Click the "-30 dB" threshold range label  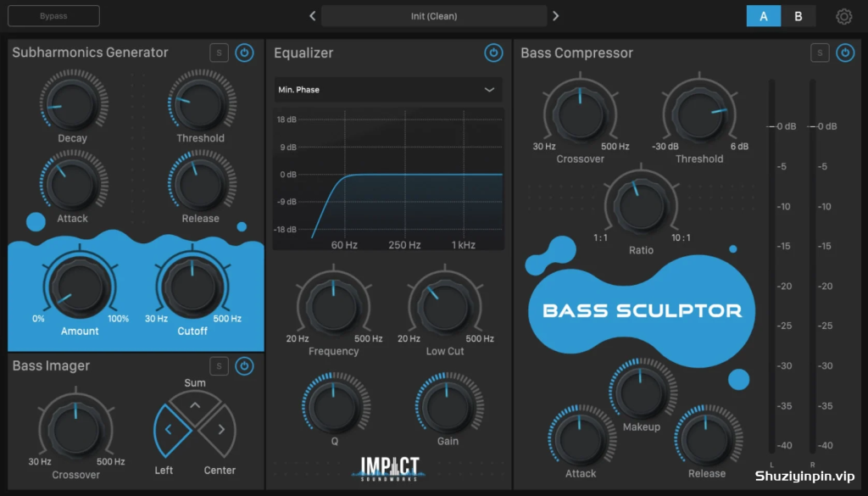tap(665, 146)
